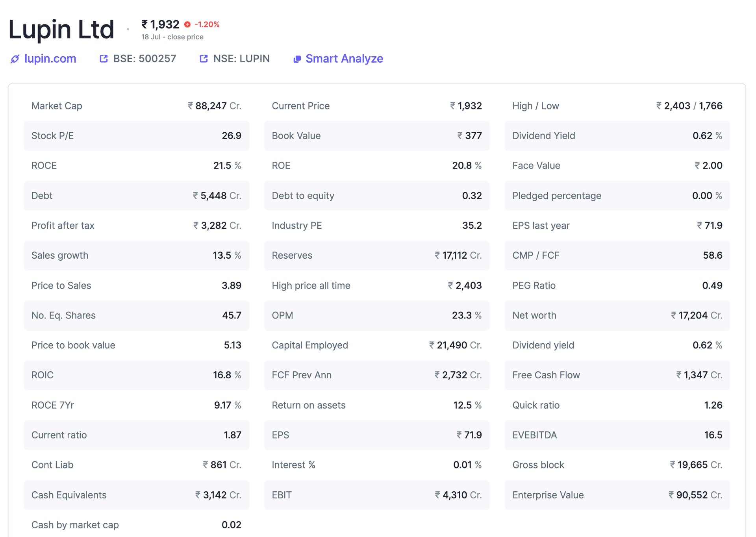Screen dimensions: 756x537
Task: Select the EPS last year value
Action: (710, 226)
